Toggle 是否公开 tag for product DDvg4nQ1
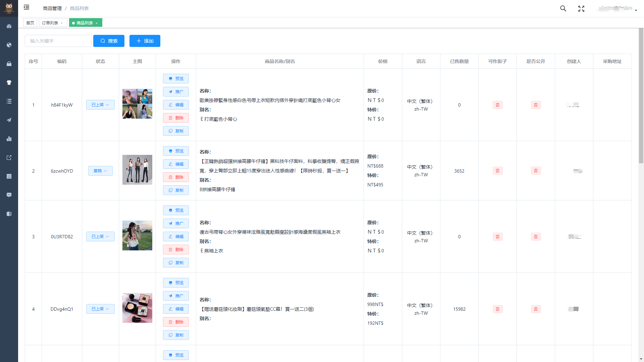Screen dimensions: 644x362 click(x=536, y=309)
